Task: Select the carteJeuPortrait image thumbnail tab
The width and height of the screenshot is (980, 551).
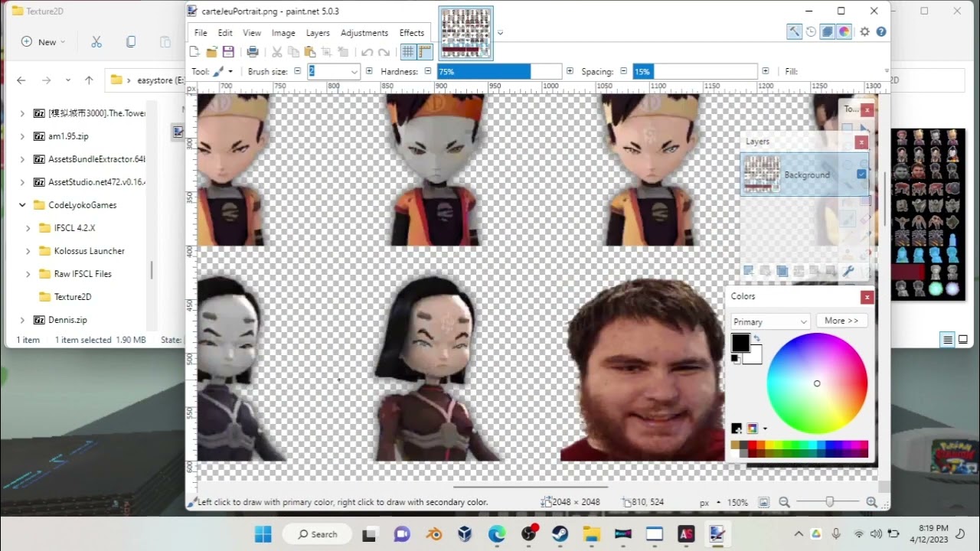Action: click(465, 32)
